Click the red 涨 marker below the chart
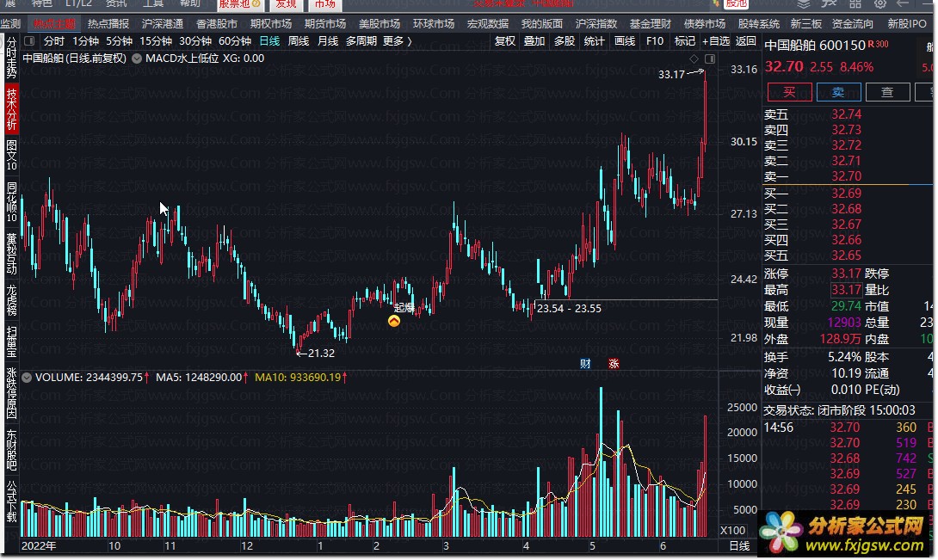This screenshot has height=560, width=938. (x=614, y=364)
